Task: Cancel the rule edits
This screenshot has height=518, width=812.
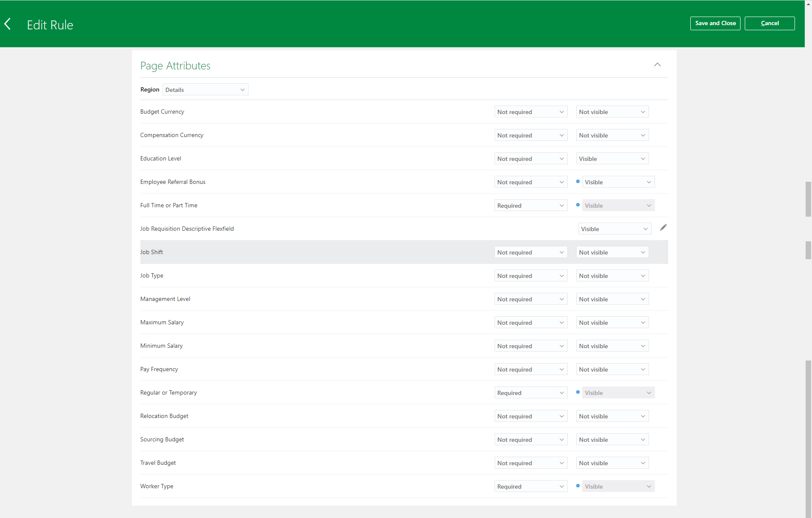Action: (769, 23)
